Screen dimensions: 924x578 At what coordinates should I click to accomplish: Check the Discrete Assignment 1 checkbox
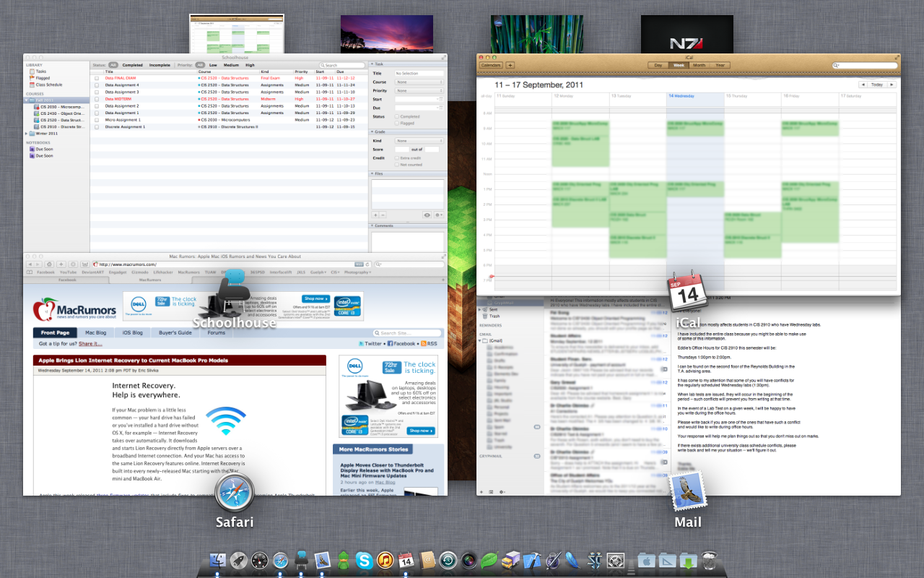click(97, 126)
